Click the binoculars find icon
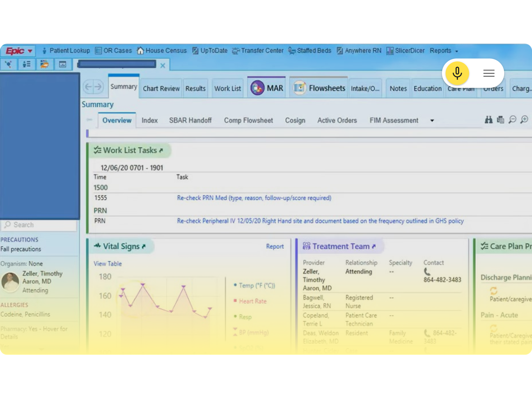This screenshot has height=399, width=532. [488, 120]
